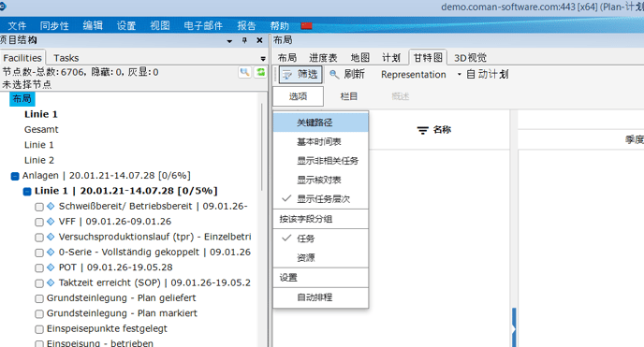644x347 pixels.
Task: Select 显示非相关任务 menu entry
Action: pyautogui.click(x=320, y=161)
